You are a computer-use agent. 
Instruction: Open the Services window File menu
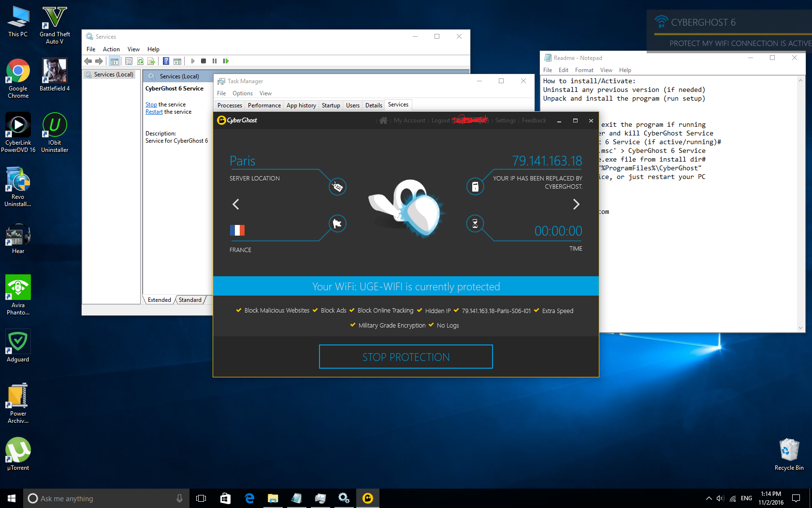click(x=91, y=49)
